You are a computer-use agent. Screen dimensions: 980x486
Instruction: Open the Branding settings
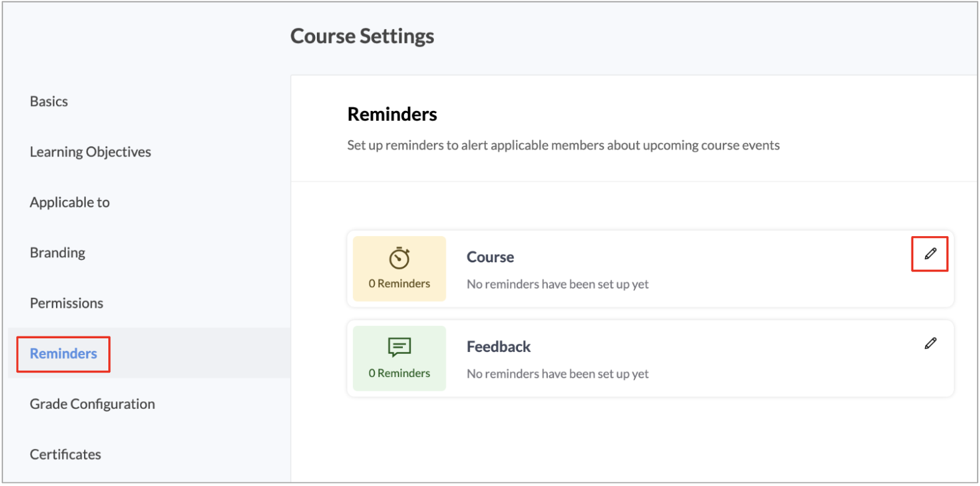click(x=57, y=253)
